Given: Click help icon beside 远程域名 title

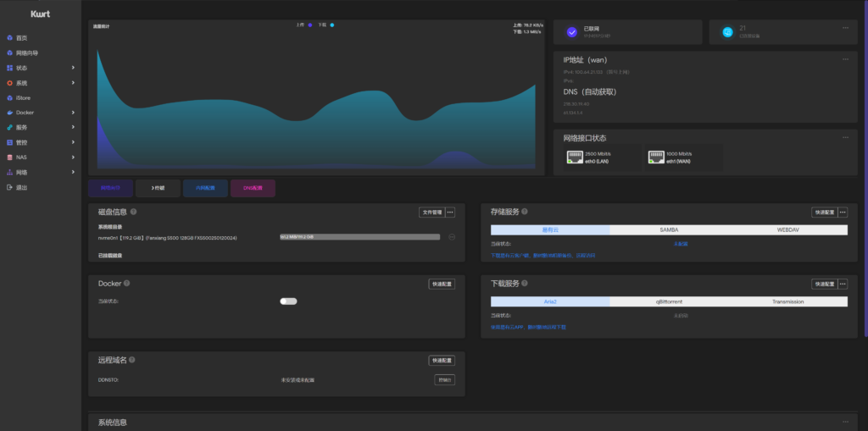Looking at the screenshot, I should (x=131, y=360).
